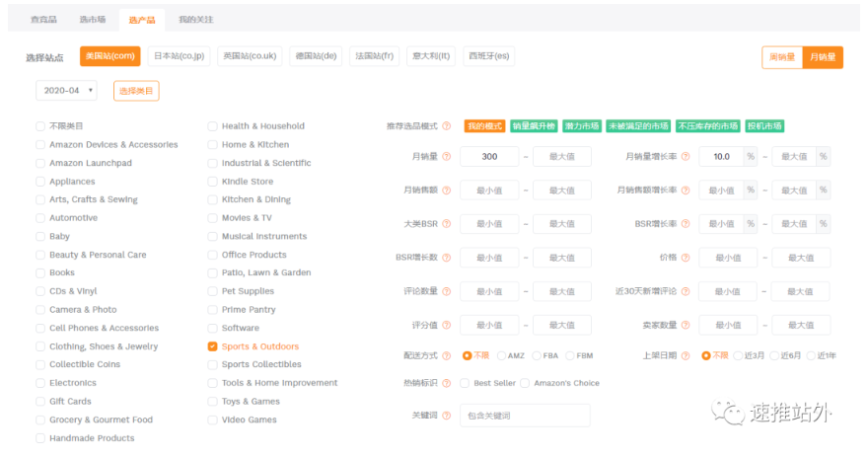Click help icon next to 推荐选品模式

pyautogui.click(x=447, y=126)
